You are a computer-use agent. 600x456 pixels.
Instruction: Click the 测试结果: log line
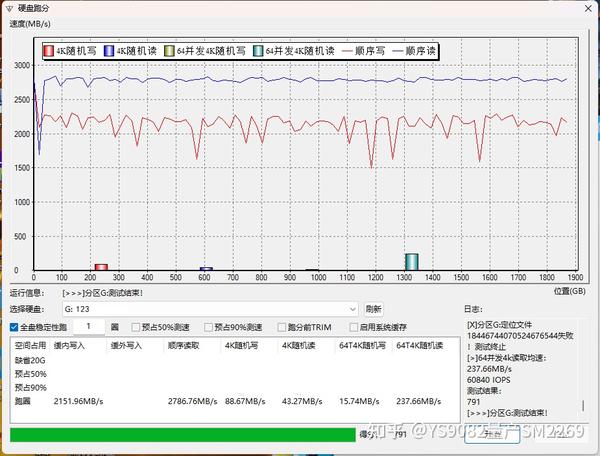pos(484,391)
